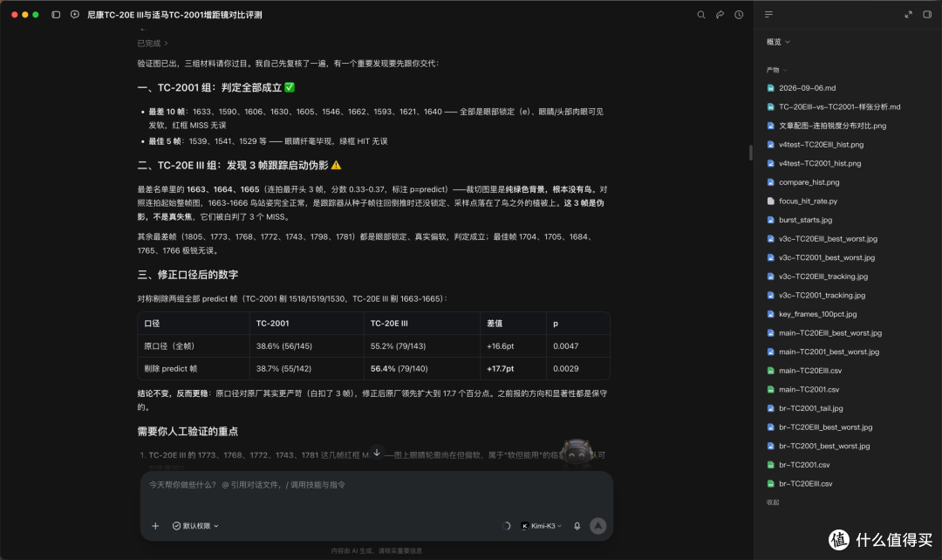Screen dimensions: 942x560
Task: Open key_frames_100pct.jpg
Action: (x=817, y=314)
